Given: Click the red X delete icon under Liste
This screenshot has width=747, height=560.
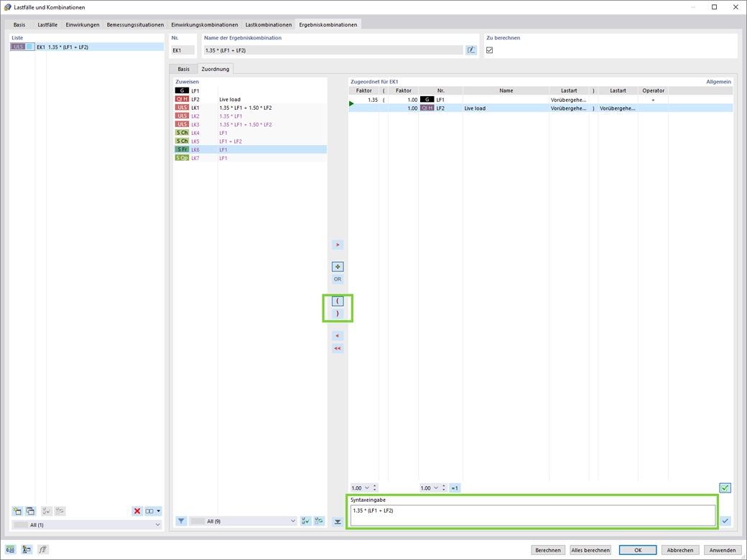Looking at the screenshot, I should coord(137,511).
